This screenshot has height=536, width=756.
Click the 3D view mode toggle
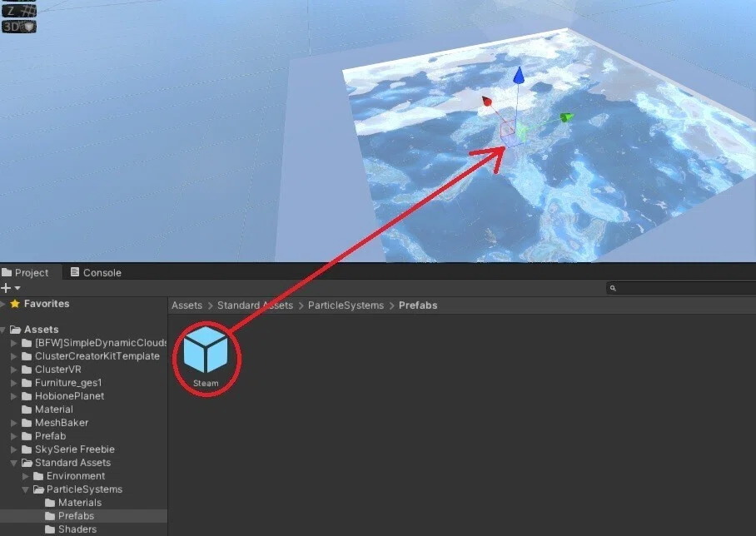click(19, 27)
